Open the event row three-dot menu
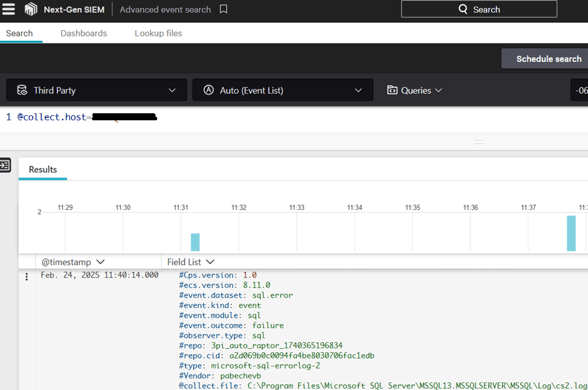Screen dimensions: 588x390 point(26,276)
